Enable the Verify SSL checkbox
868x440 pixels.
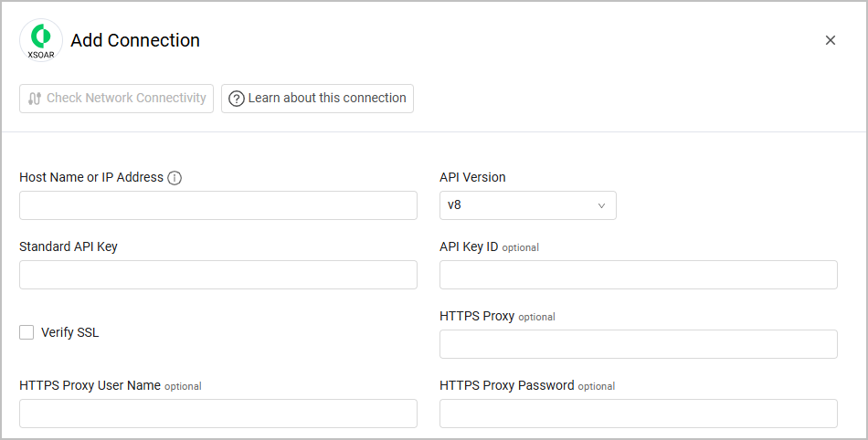[x=26, y=332]
